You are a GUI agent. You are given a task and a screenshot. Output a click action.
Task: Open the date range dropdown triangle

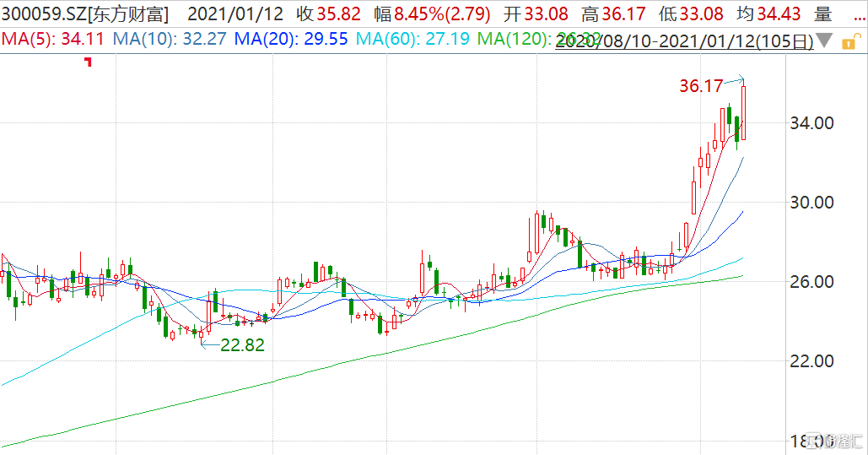[824, 41]
